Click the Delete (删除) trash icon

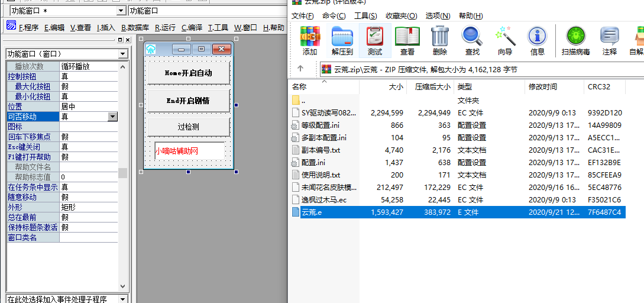coord(440,40)
